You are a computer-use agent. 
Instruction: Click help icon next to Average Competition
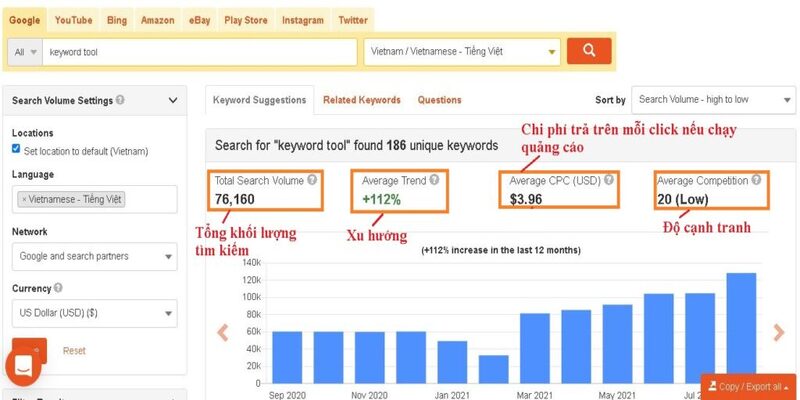click(x=756, y=181)
